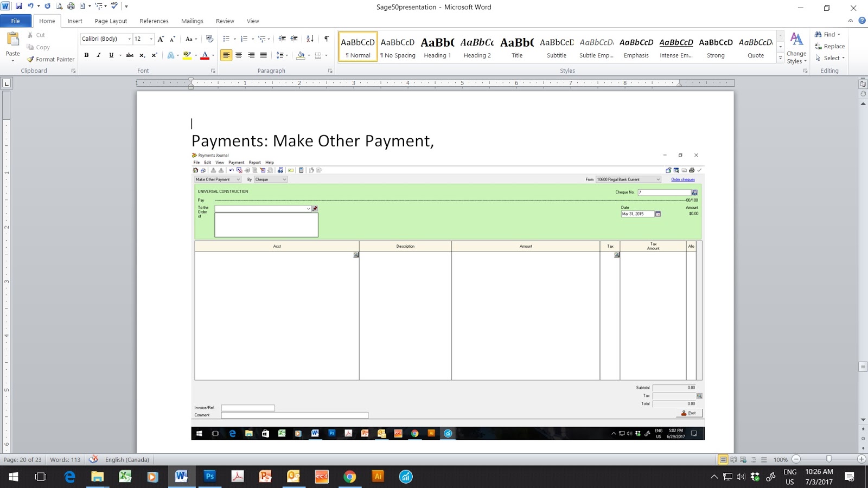868x488 pixels.
Task: Minimize the ribbon with the caret icon
Action: [851, 21]
